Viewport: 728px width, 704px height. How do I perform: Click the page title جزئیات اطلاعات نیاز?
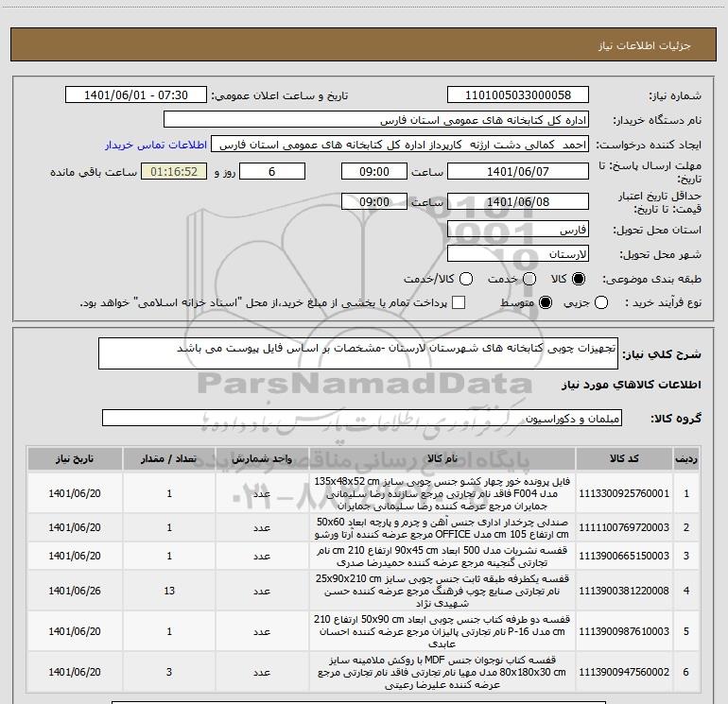pyautogui.click(x=645, y=45)
